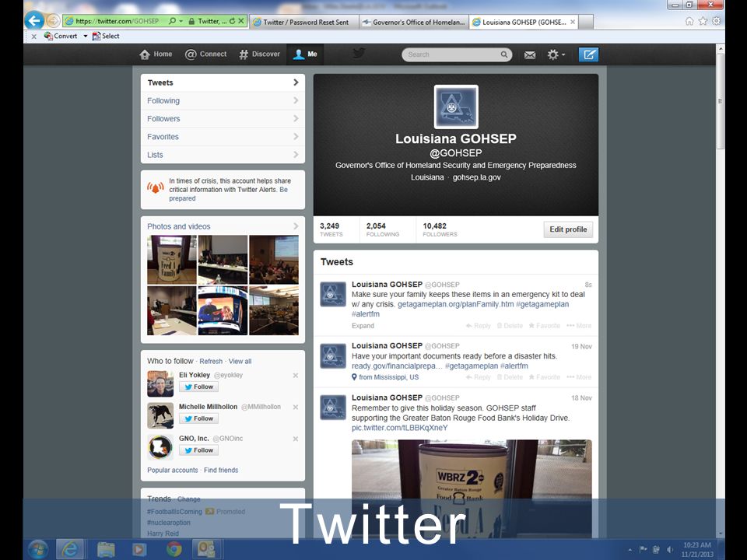Open the getagameplan.org/planFamily.htm link
The width and height of the screenshot is (747, 560).
(455, 304)
